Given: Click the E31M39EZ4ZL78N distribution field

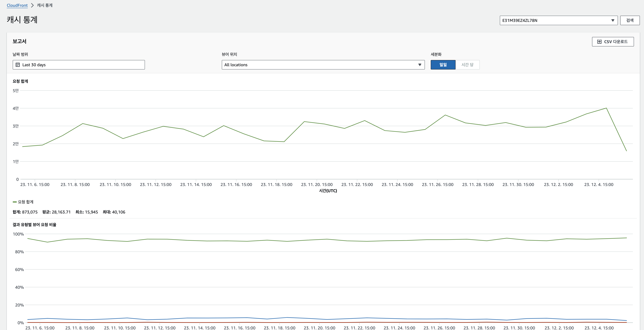Looking at the screenshot, I should 550,21.
